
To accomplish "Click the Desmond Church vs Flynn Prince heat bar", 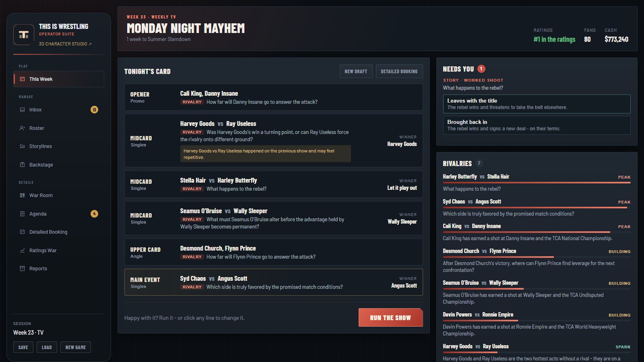I will pos(537,257).
